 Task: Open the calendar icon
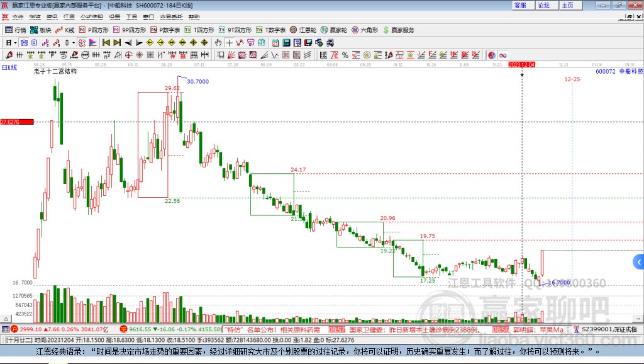pos(275,43)
